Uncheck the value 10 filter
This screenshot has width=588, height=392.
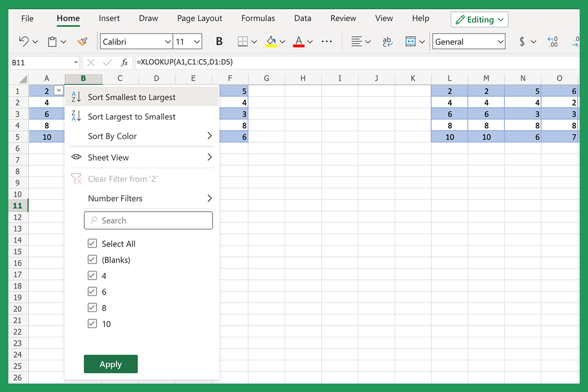click(92, 323)
